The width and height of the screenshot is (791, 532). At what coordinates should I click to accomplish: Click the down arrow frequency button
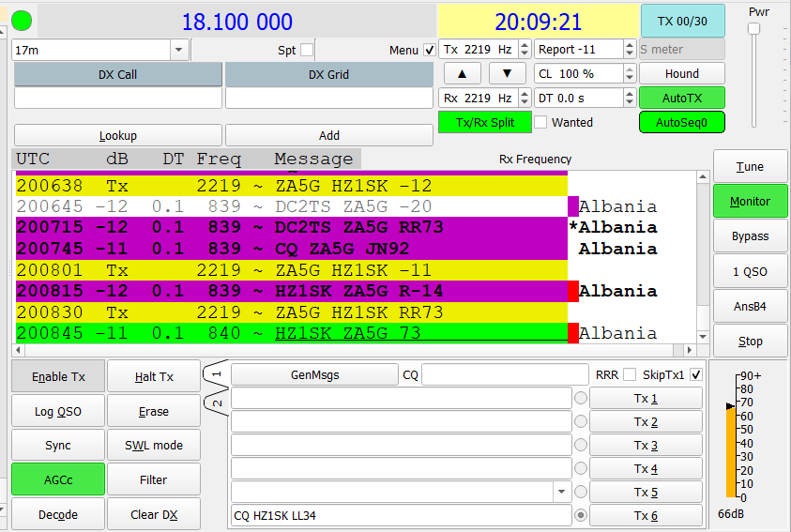click(x=508, y=73)
